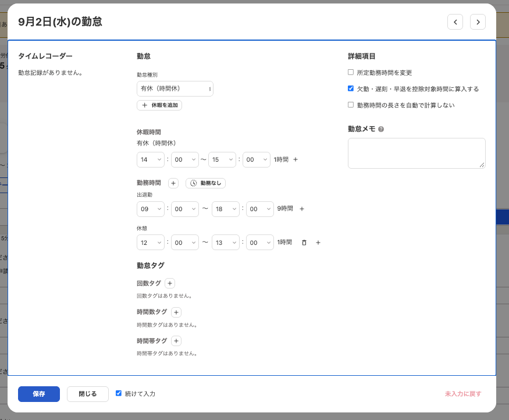Open break end minute dropdown

tap(260, 243)
